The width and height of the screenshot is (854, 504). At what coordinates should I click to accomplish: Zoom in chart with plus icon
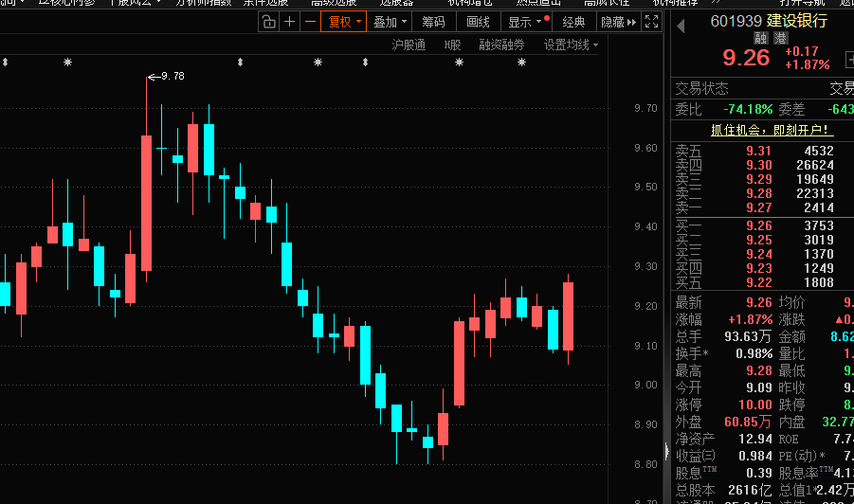[x=290, y=22]
